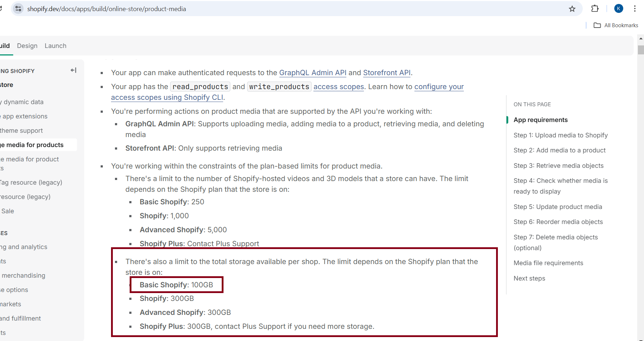Open fulfillment sidebar item
This screenshot has height=341, width=644.
pyautogui.click(x=20, y=318)
